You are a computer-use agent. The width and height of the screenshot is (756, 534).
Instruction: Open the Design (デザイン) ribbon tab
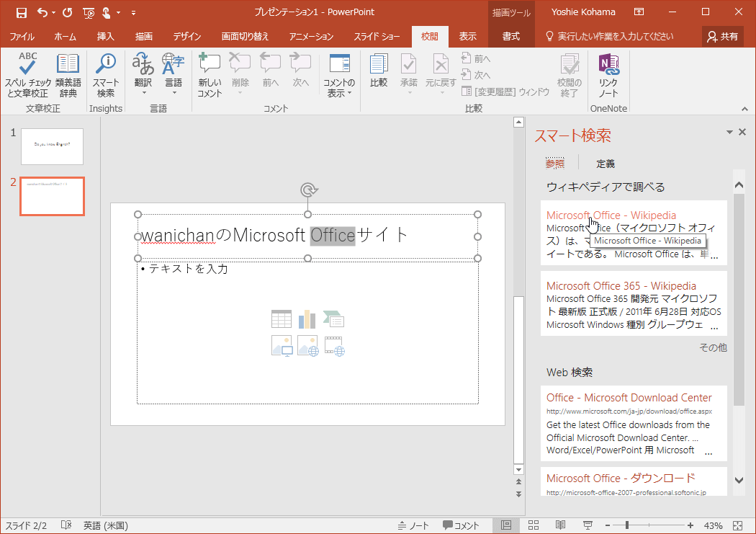click(x=187, y=36)
